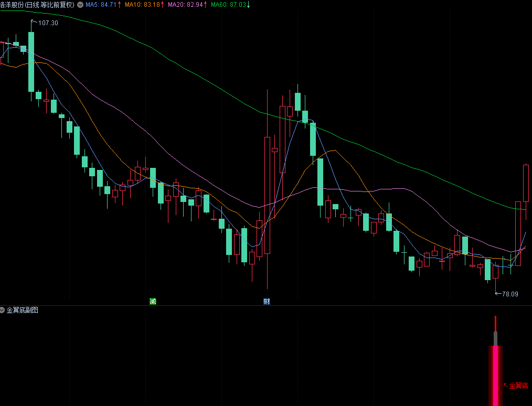Click the pink 金翼底 signal bar

[495, 375]
